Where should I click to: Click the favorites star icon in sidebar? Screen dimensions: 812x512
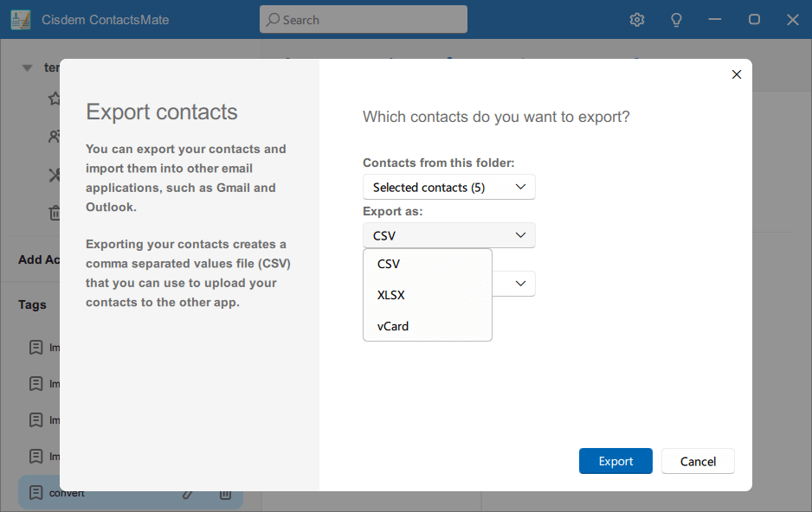pos(55,99)
